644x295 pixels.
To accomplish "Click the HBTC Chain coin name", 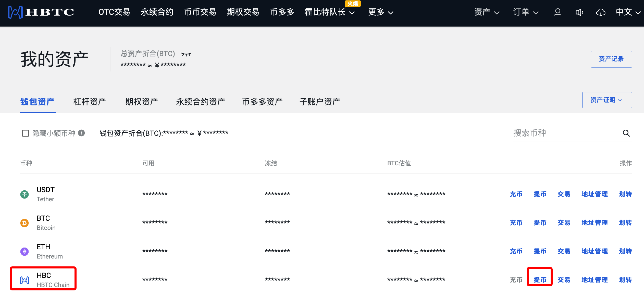I will [x=53, y=285].
